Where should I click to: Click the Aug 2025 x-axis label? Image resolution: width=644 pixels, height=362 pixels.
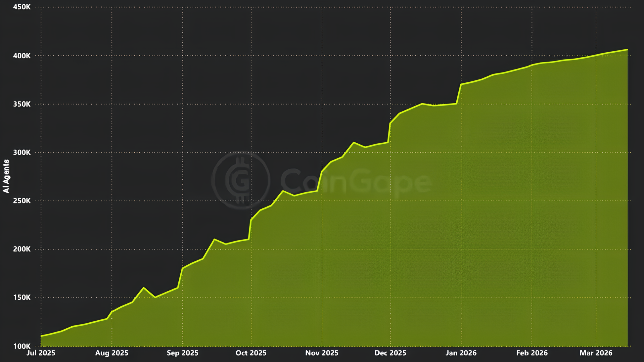coord(112,353)
